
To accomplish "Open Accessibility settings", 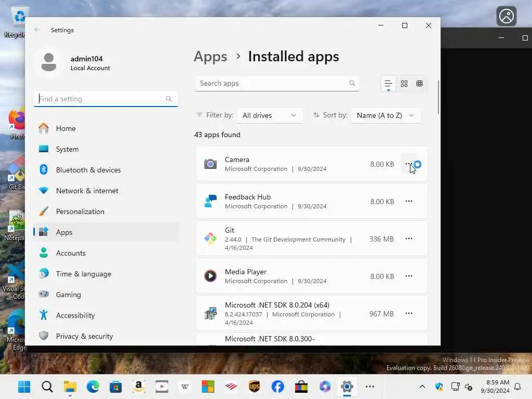I will pyautogui.click(x=105, y=315).
